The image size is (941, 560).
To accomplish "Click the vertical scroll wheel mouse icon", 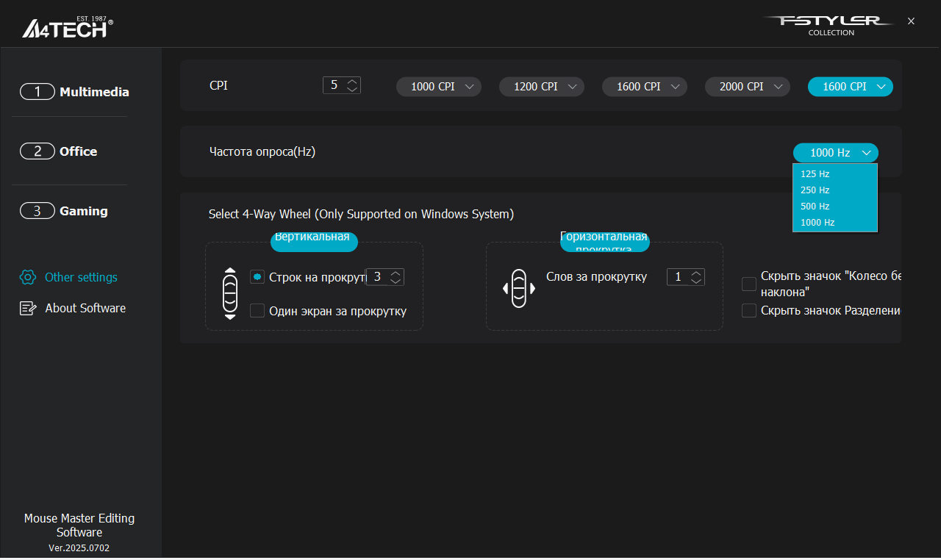I will [230, 293].
